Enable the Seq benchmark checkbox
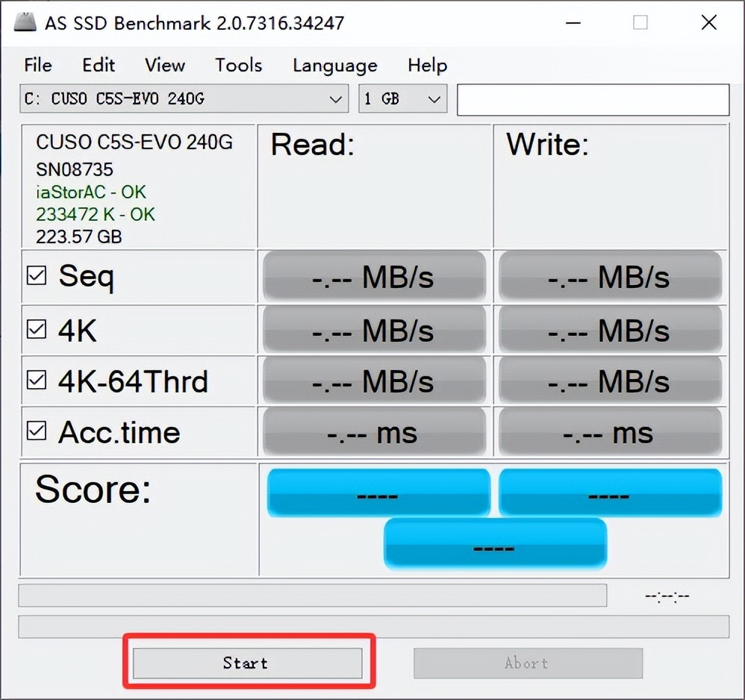Screen dimensions: 745x700 (35, 275)
